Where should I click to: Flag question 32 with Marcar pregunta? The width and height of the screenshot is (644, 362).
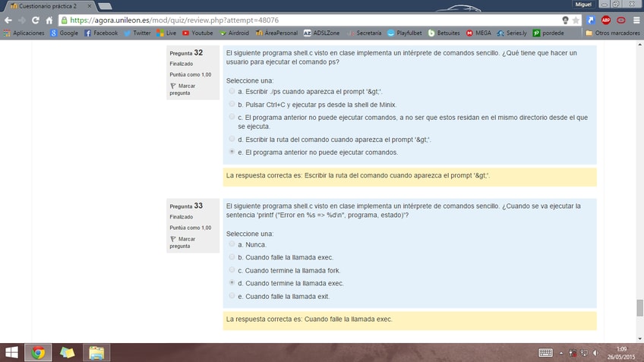(x=182, y=90)
